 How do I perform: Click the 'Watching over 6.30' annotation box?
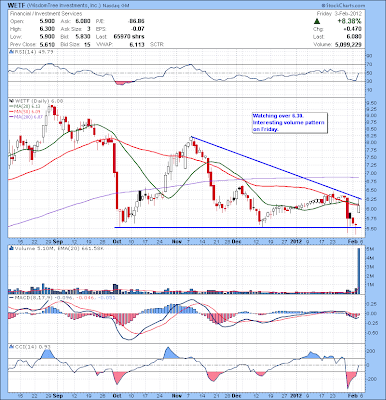click(289, 123)
